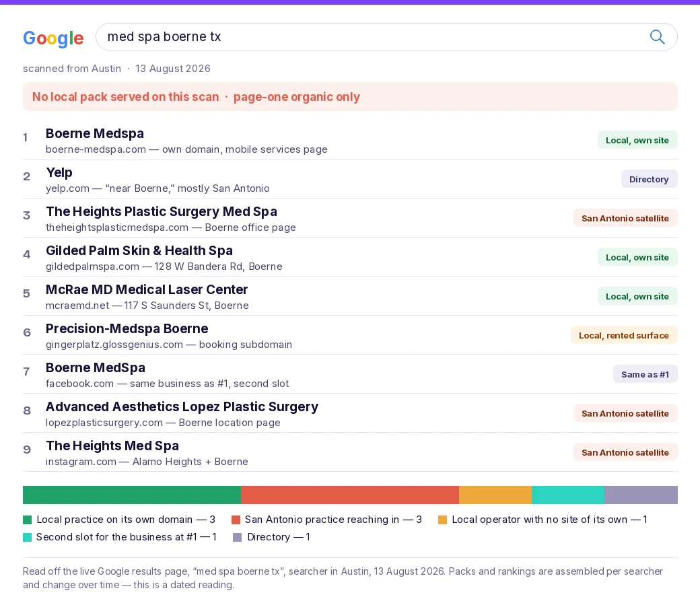Open Advanced Aesthetics Lopez Plastic Surgery result
Viewport: 700px width, 603px height.
tap(182, 406)
